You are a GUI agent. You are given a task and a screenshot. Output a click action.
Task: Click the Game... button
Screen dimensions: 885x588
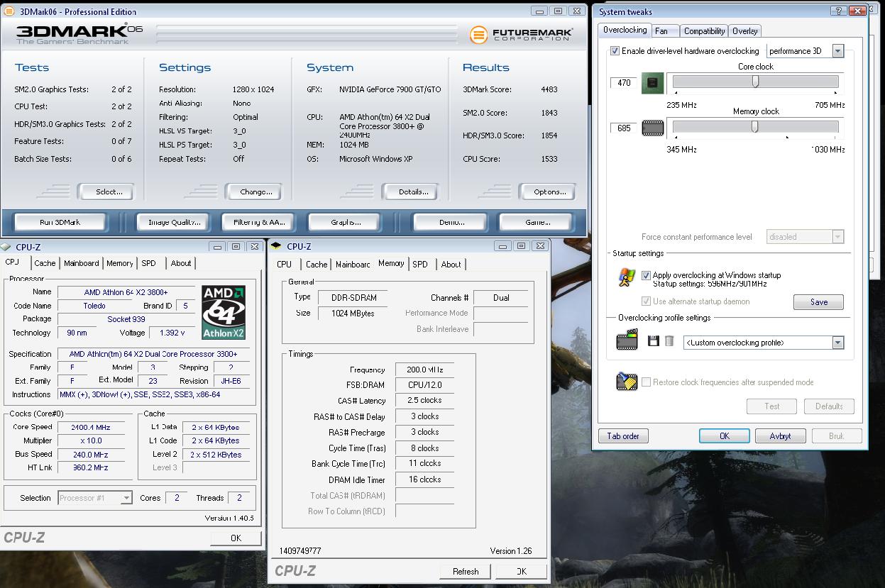(537, 222)
